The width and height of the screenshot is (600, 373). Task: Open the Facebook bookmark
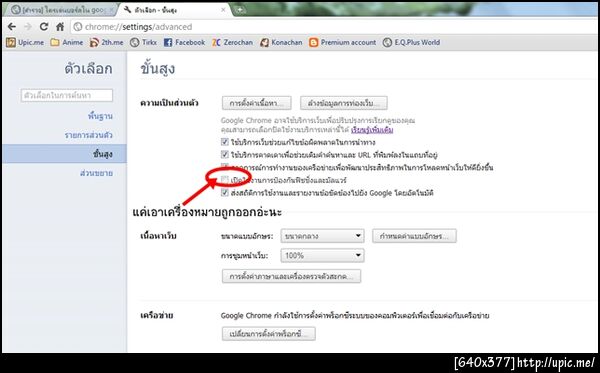click(x=184, y=42)
